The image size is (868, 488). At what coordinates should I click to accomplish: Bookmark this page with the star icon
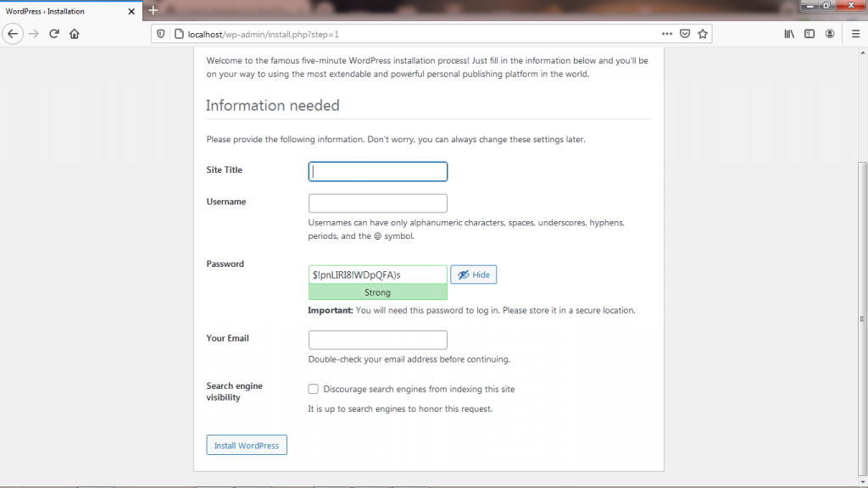[703, 34]
